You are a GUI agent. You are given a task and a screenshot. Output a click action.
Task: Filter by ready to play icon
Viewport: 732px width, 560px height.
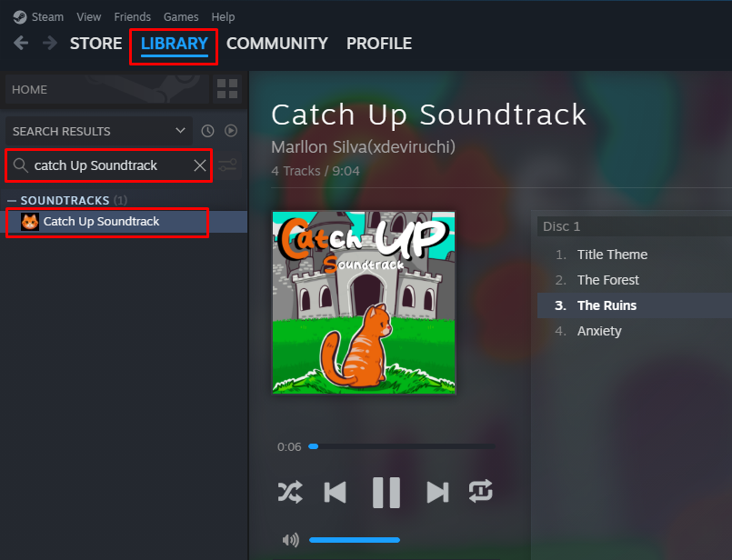coord(231,131)
